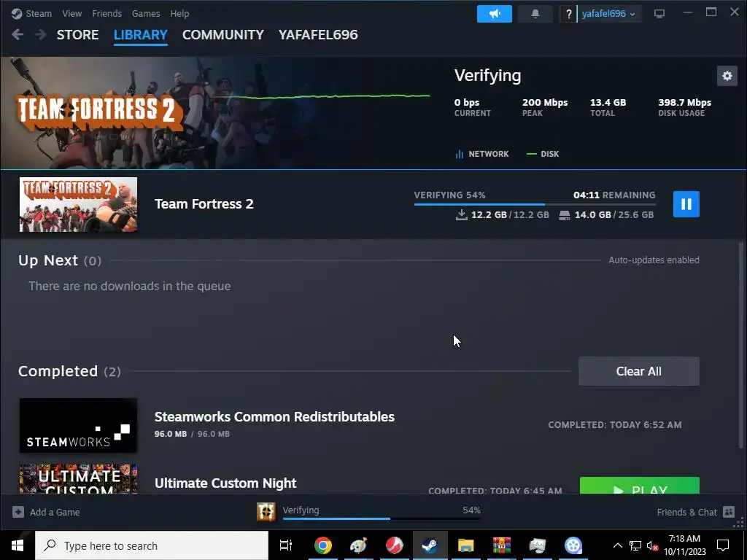Open the YAFAFEL696 profile tab
This screenshot has height=560, width=747.
click(x=318, y=35)
